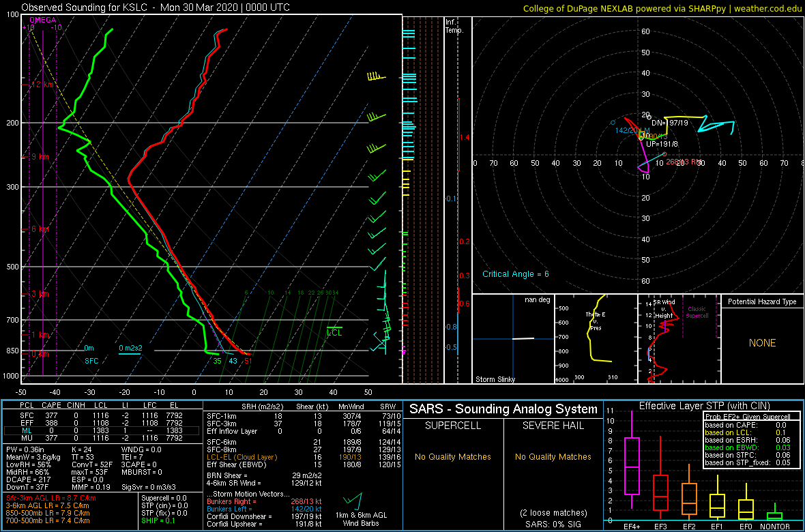The height and width of the screenshot is (532, 805).
Task: Click the 'Eff Inflow Layer' row label
Action: 231,431
